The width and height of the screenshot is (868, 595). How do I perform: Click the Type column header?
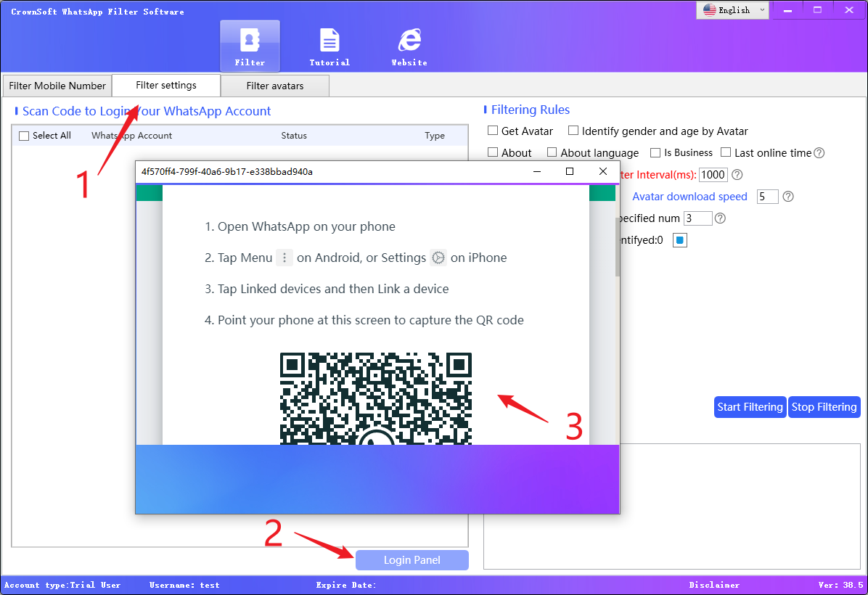[435, 136]
